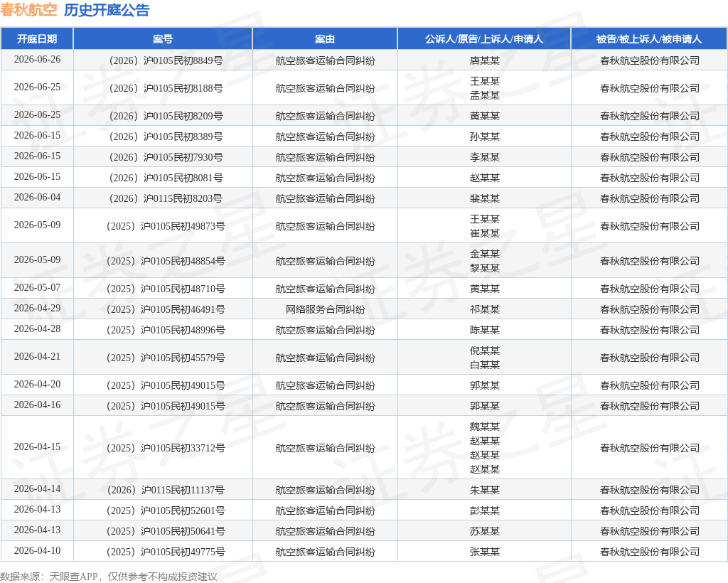Click defendant 春秋航空股份有限公司 in 唐某某 row
Screen dimensions: 728x583
[x=650, y=60]
